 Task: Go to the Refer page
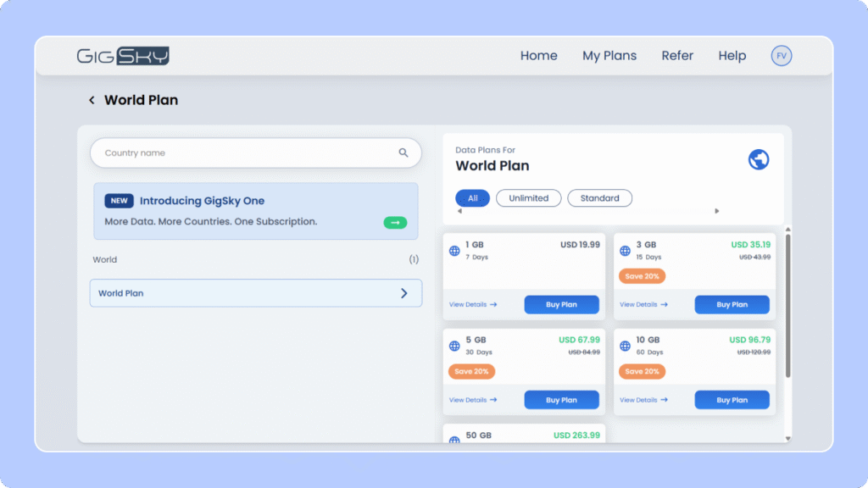click(677, 56)
